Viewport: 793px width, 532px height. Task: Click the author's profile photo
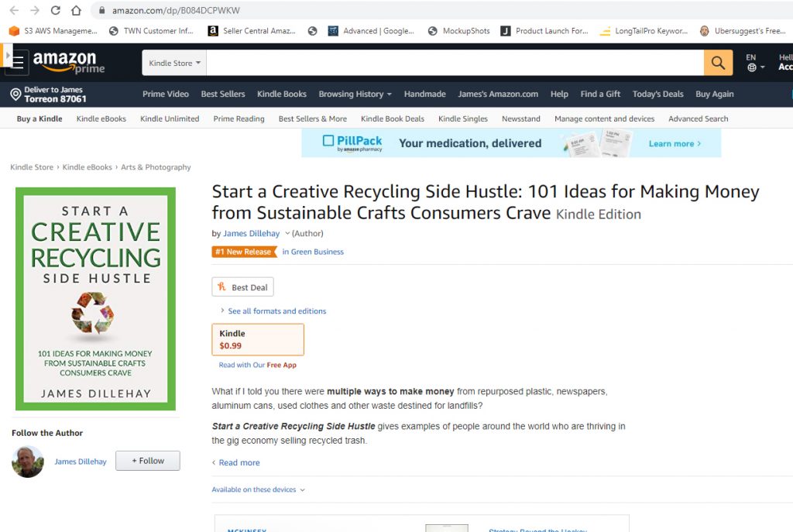pyautogui.click(x=28, y=462)
